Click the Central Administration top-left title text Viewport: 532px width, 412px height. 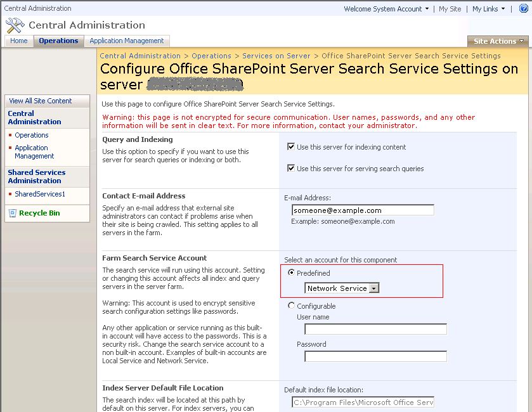[37, 8]
